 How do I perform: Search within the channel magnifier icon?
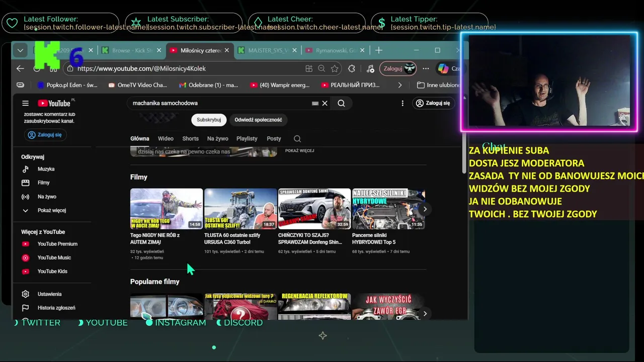(x=297, y=139)
